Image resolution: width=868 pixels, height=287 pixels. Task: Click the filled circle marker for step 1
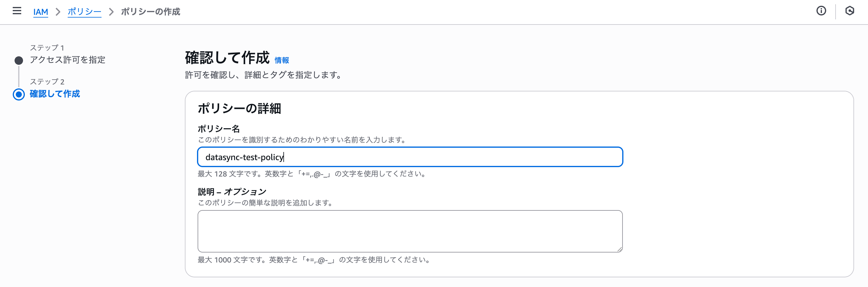coord(19,61)
